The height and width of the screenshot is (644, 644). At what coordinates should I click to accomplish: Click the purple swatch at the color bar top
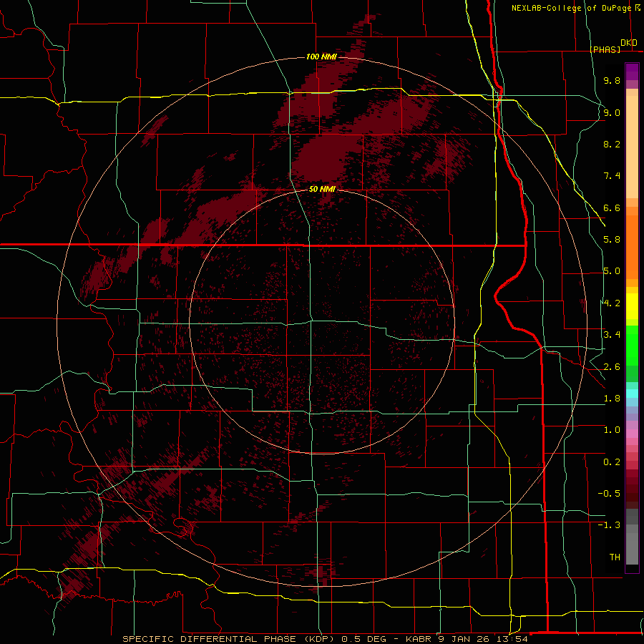click(632, 72)
